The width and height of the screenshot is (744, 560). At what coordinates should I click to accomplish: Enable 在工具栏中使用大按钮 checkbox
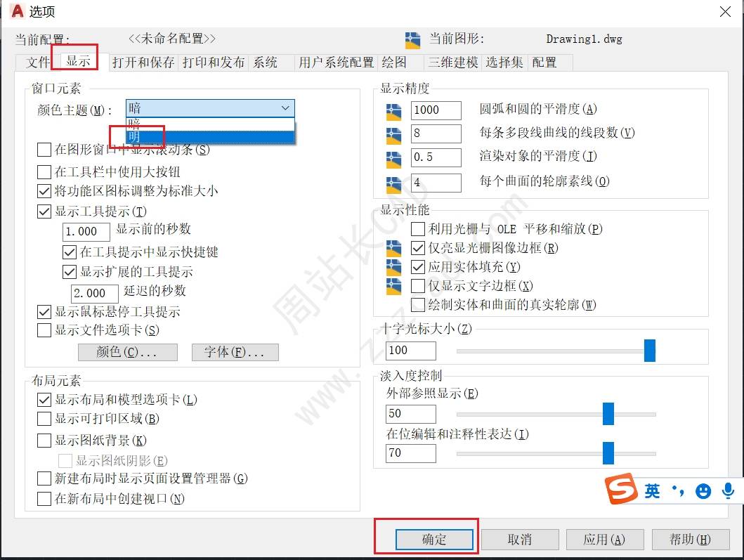coord(44,172)
